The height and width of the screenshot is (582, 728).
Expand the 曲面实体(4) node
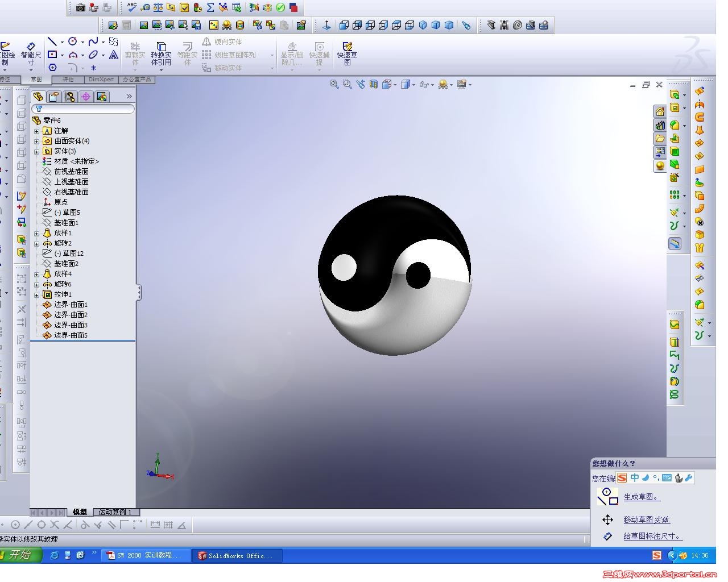pos(37,141)
